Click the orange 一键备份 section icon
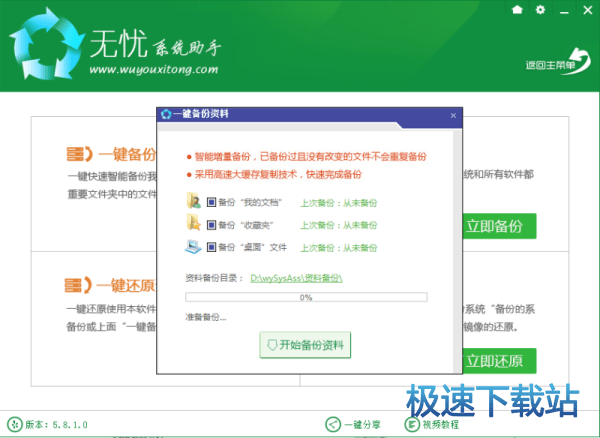Screen dimensions: 600x438 click(80, 154)
